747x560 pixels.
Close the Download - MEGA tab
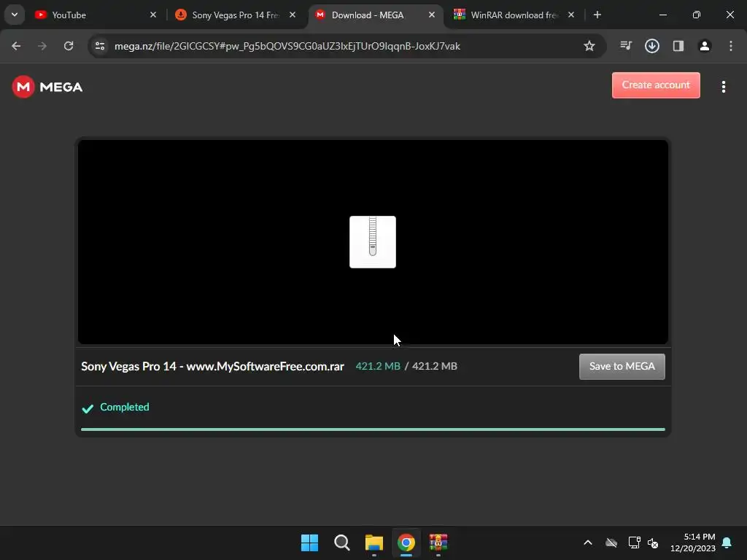click(x=432, y=15)
